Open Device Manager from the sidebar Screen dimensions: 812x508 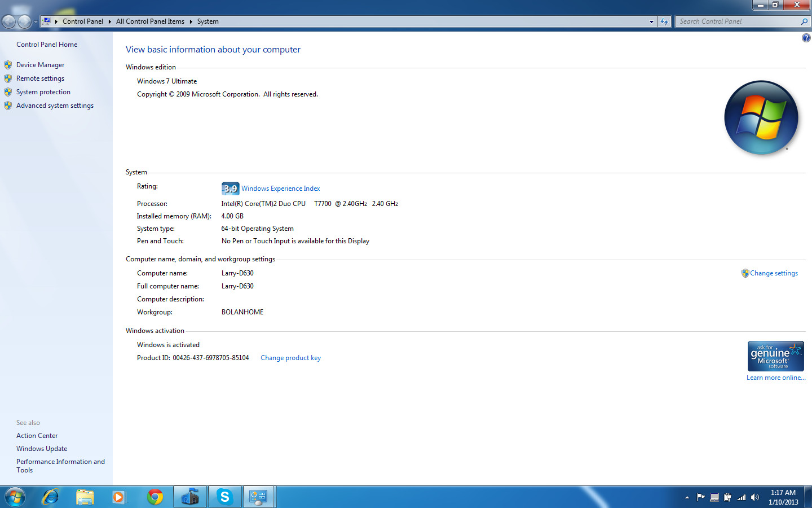pyautogui.click(x=40, y=65)
